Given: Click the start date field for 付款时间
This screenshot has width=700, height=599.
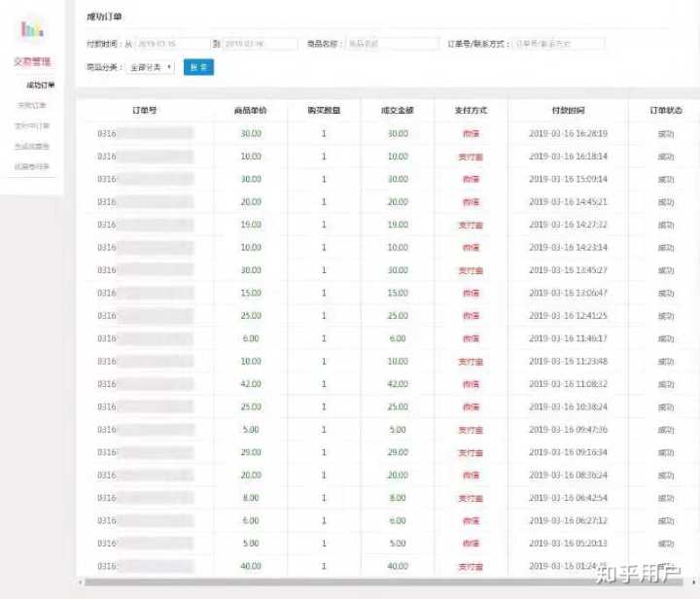Looking at the screenshot, I should point(172,44).
